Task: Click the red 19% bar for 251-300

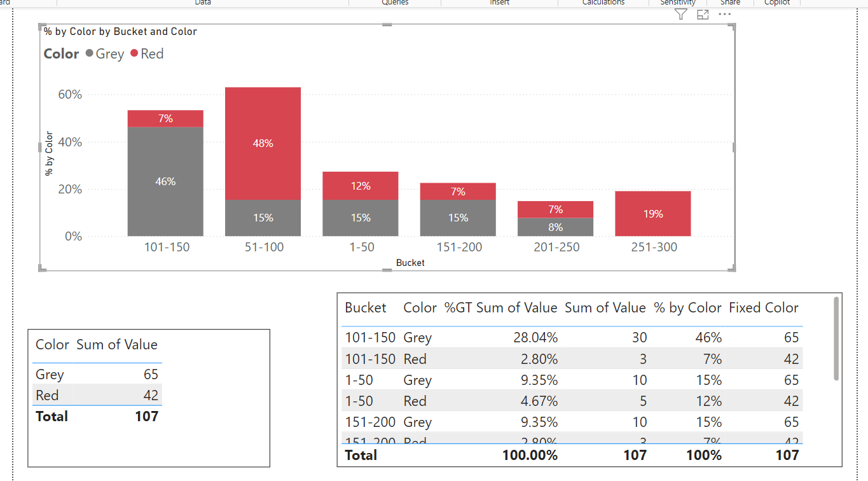Action: (653, 214)
